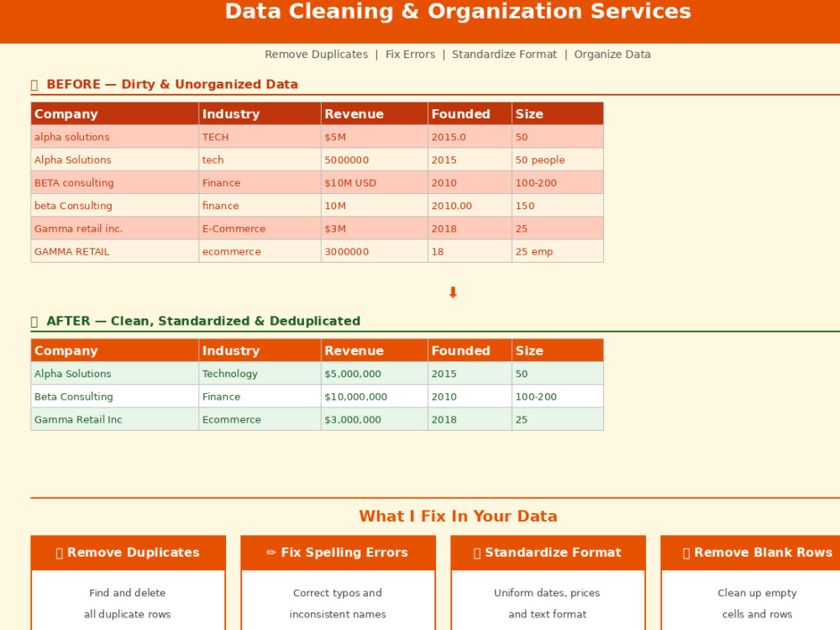Select the '3000000' revenue cell
The height and width of the screenshot is (630, 840).
tap(375, 252)
